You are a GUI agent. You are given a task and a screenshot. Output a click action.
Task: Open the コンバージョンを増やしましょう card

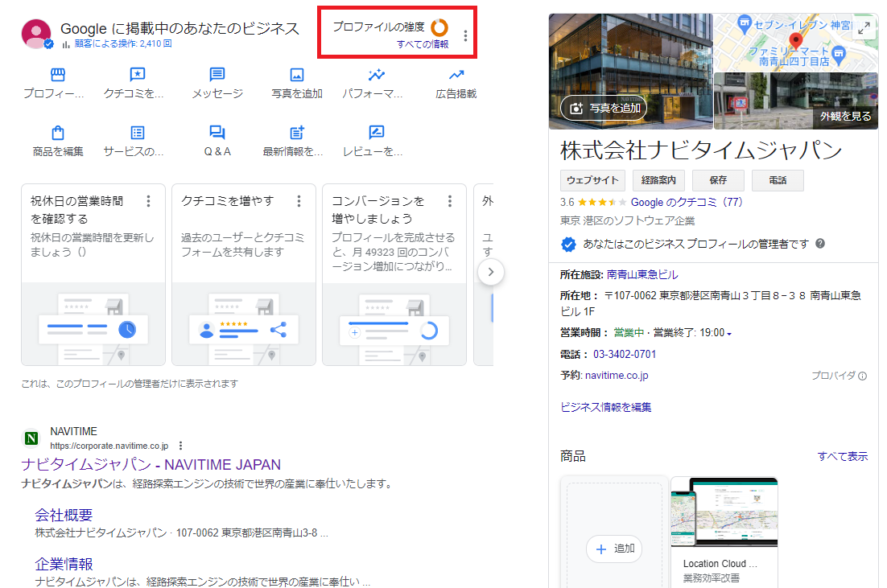point(394,274)
